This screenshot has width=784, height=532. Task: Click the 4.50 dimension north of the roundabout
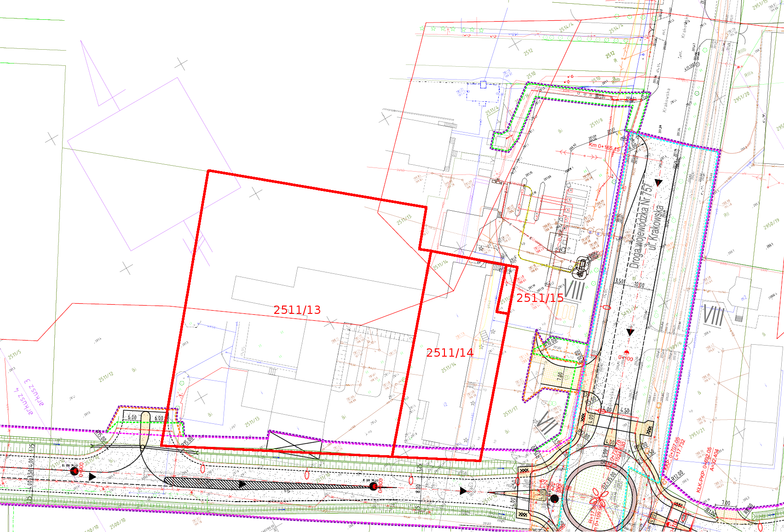pos(624,410)
